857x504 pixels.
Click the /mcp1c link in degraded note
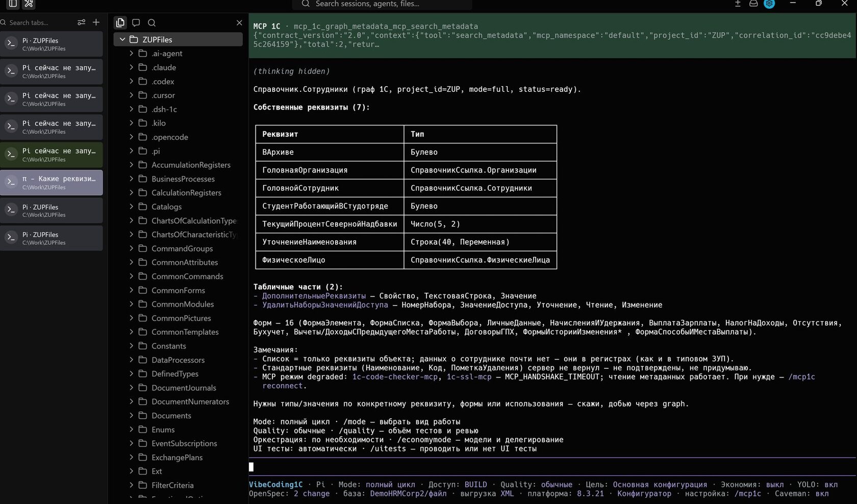click(801, 377)
